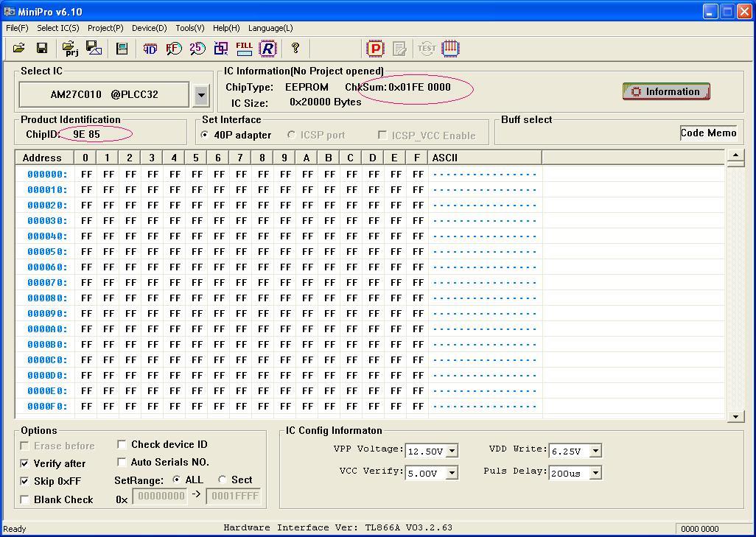
Task: Read chip ID with the ID chip icon
Action: point(150,48)
